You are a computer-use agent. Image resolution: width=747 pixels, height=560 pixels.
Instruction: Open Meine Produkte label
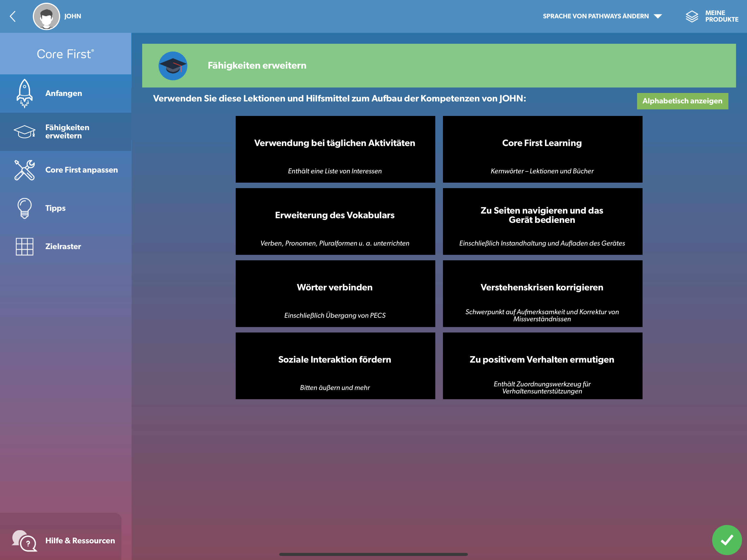pos(721,16)
